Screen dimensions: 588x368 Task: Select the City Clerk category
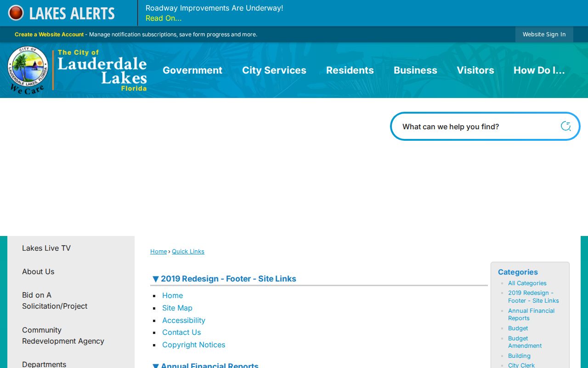click(521, 365)
